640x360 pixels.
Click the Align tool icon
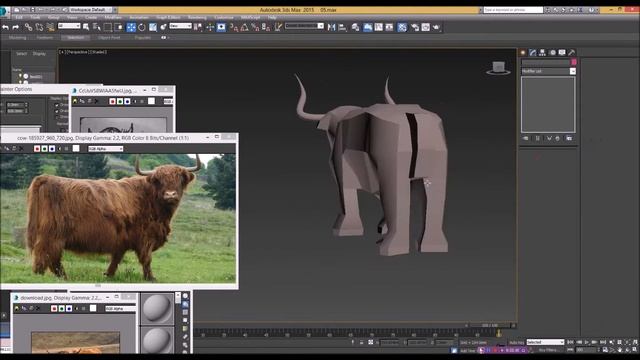(x=342, y=27)
